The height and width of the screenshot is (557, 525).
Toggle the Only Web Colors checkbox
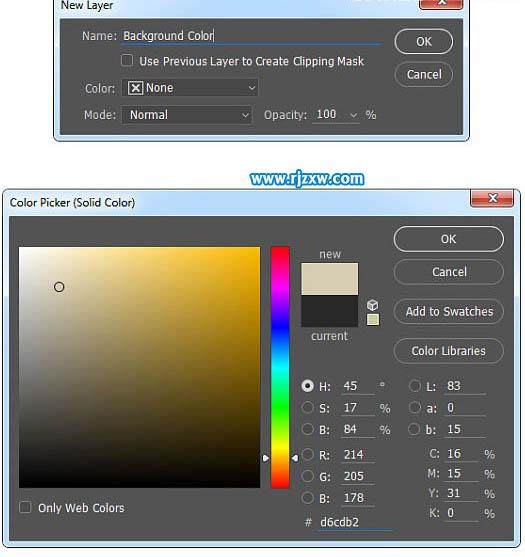point(25,507)
